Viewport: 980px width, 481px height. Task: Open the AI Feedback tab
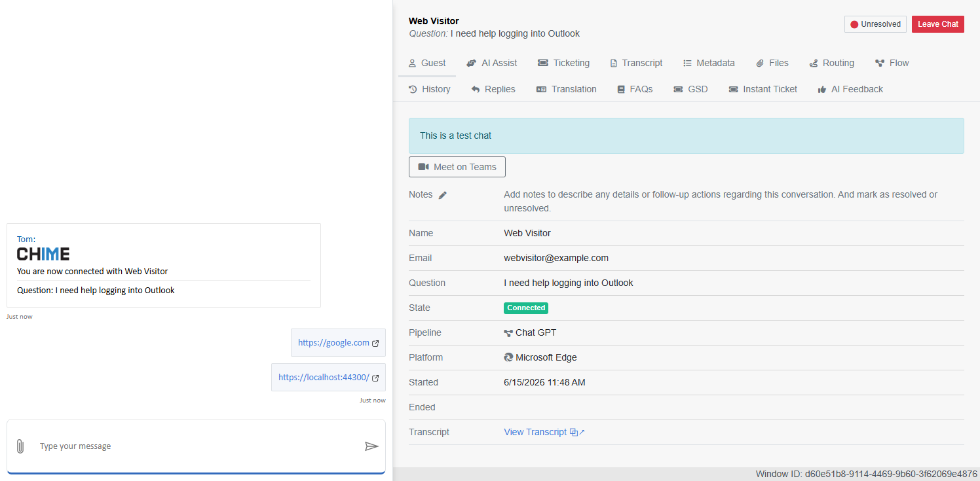coord(850,89)
